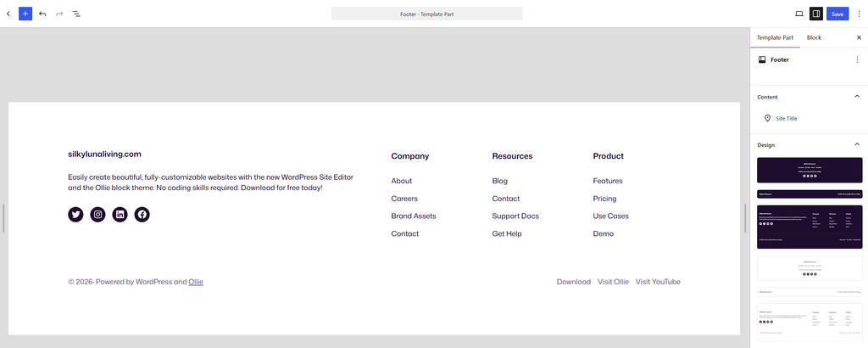Select the Company heading
This screenshot has height=348, width=868.
tap(410, 156)
